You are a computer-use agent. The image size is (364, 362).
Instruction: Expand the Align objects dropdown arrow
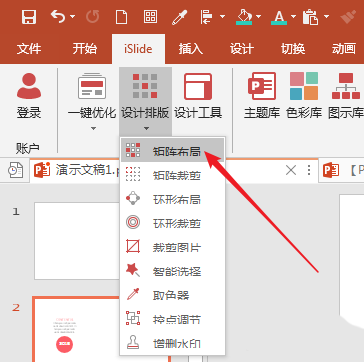pyautogui.click(x=222, y=16)
